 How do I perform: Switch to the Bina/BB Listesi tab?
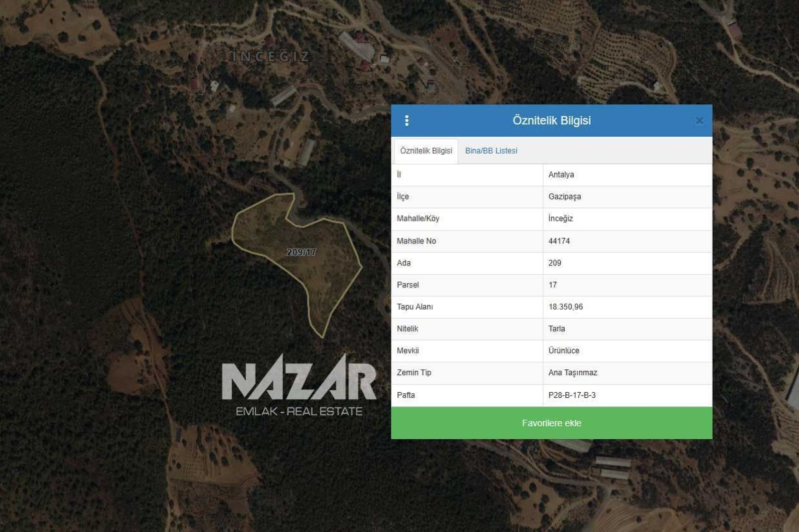click(x=491, y=151)
